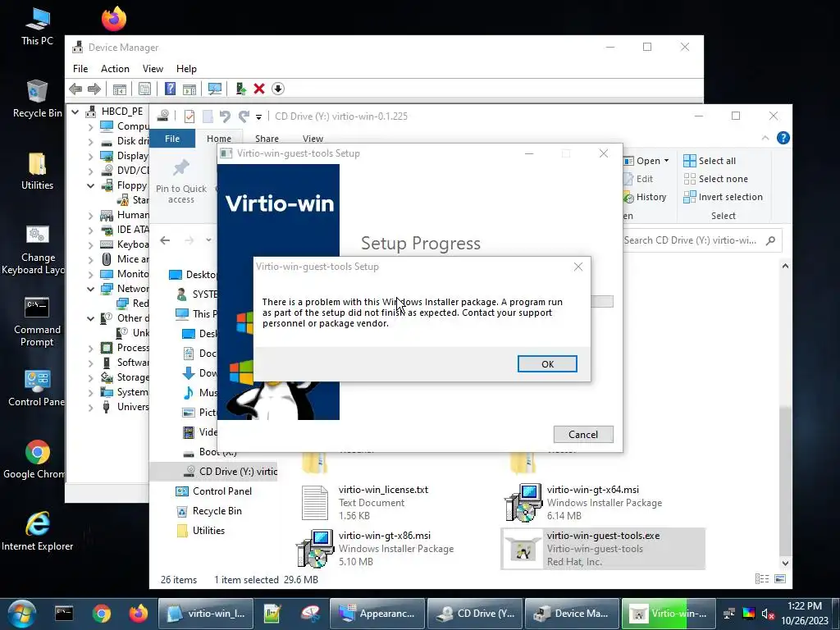Expand the Disk drives node
The height and width of the screenshot is (630, 840).
(90, 142)
